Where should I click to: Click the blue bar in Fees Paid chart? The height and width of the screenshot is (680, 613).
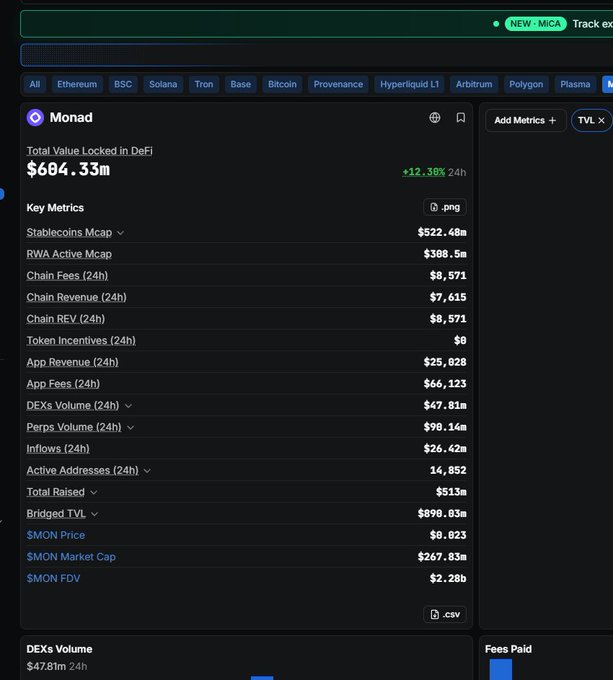coord(501,670)
